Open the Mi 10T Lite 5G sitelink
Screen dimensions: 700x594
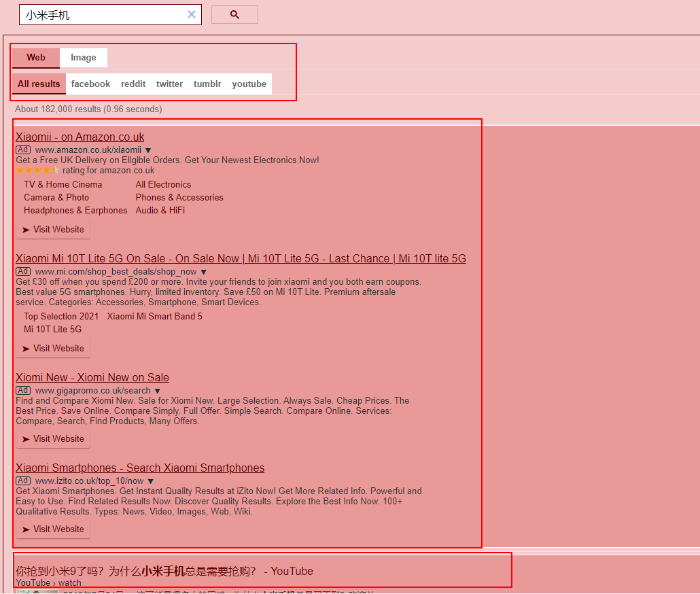[x=53, y=329]
